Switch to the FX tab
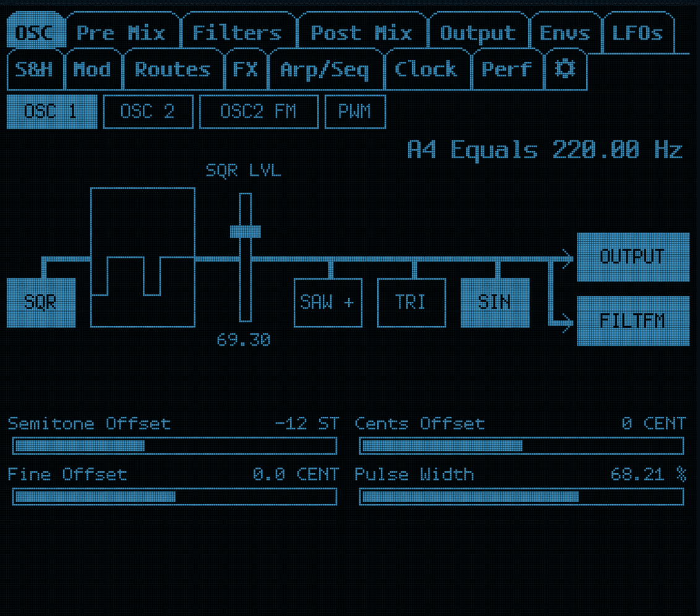This screenshot has width=700, height=616. pos(247,69)
